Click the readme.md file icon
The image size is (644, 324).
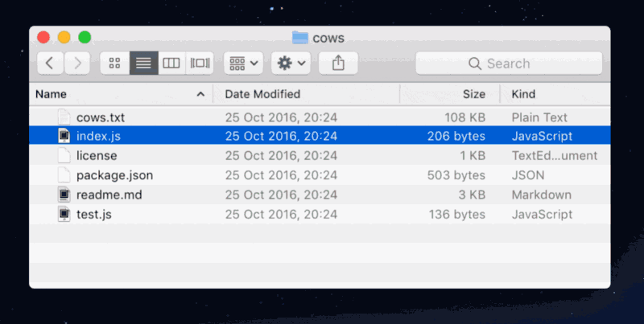tap(64, 195)
